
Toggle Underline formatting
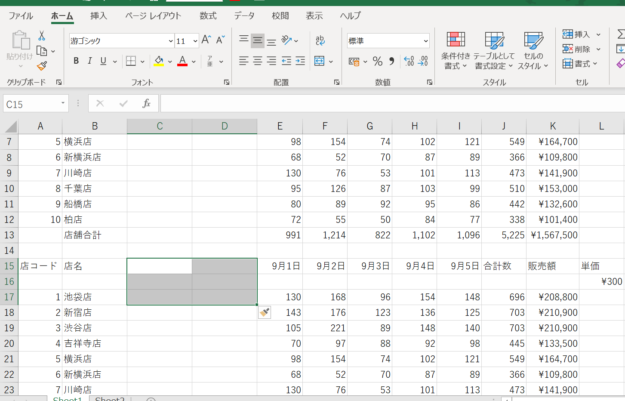(103, 61)
